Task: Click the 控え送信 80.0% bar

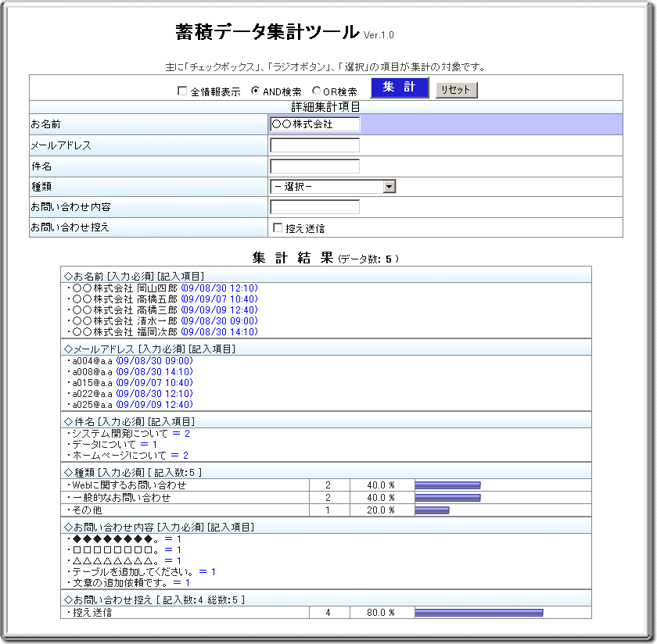Action: (479, 613)
